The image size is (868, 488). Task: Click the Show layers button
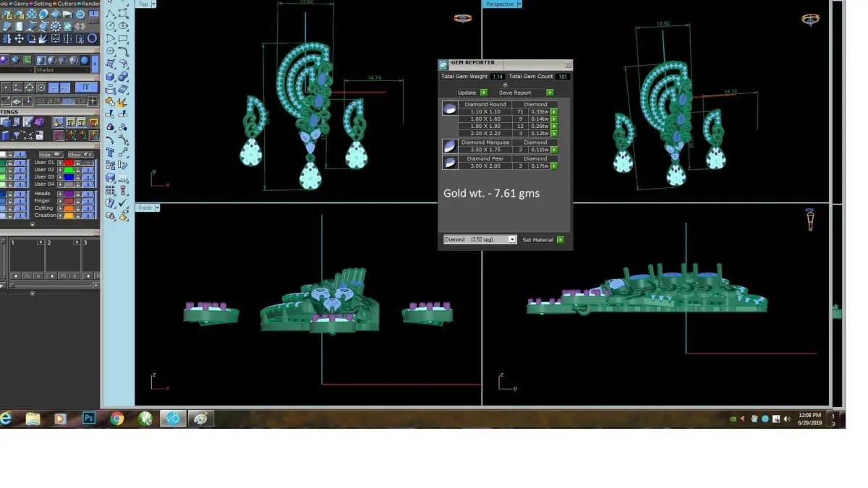80,154
